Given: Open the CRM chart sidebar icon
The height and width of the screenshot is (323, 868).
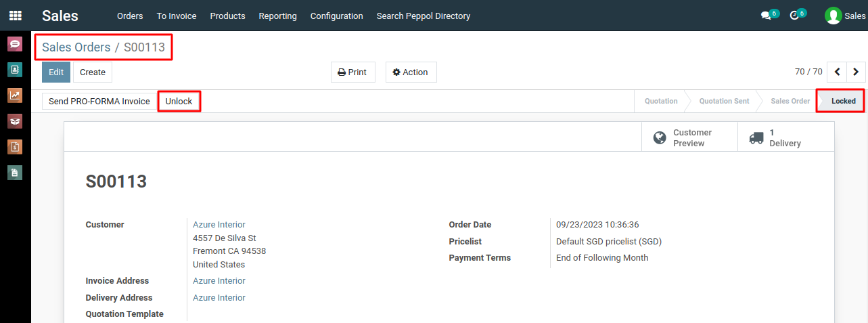Looking at the screenshot, I should 15,95.
